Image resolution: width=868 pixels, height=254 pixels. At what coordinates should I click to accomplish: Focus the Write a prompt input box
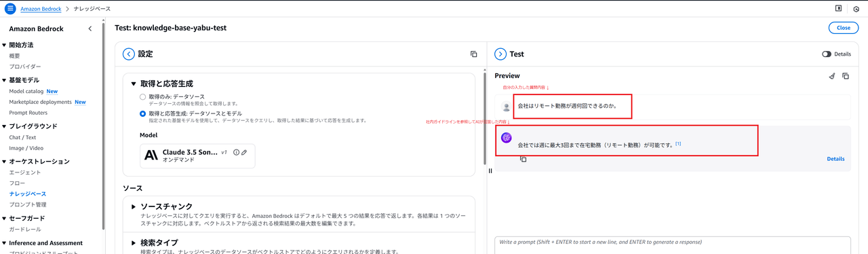point(673,244)
